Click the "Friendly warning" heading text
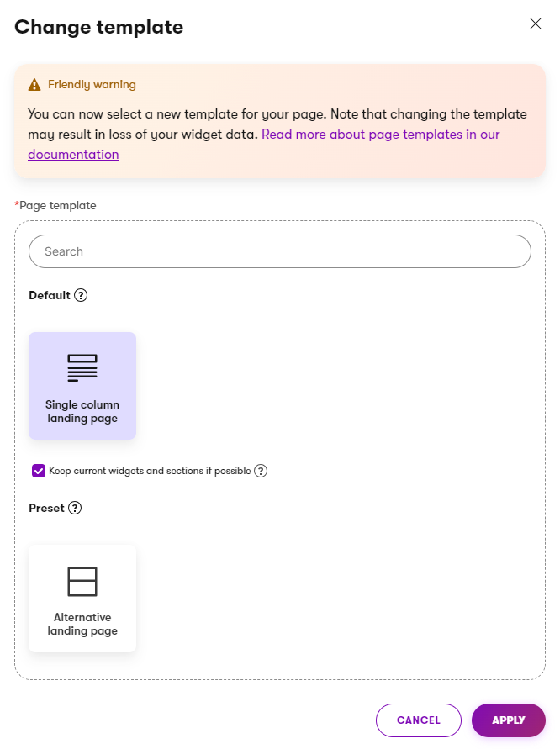Viewport: 560px width, 749px height. (x=92, y=85)
